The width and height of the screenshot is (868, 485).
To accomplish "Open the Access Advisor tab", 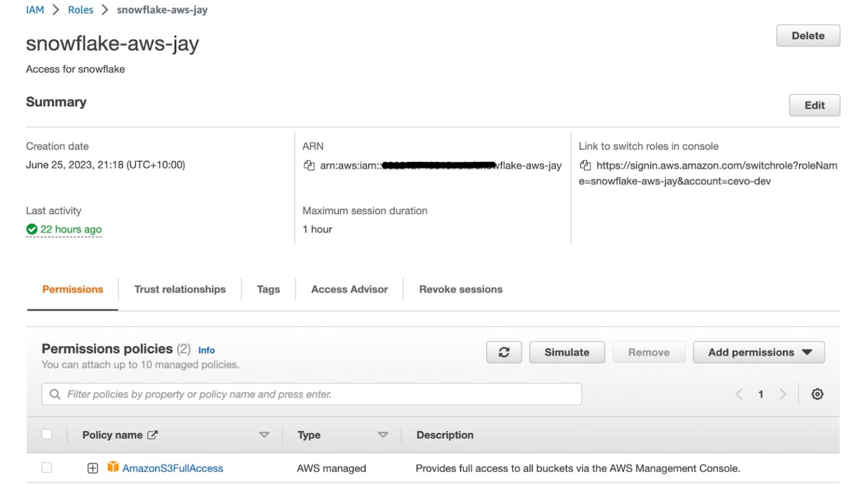I will (349, 289).
